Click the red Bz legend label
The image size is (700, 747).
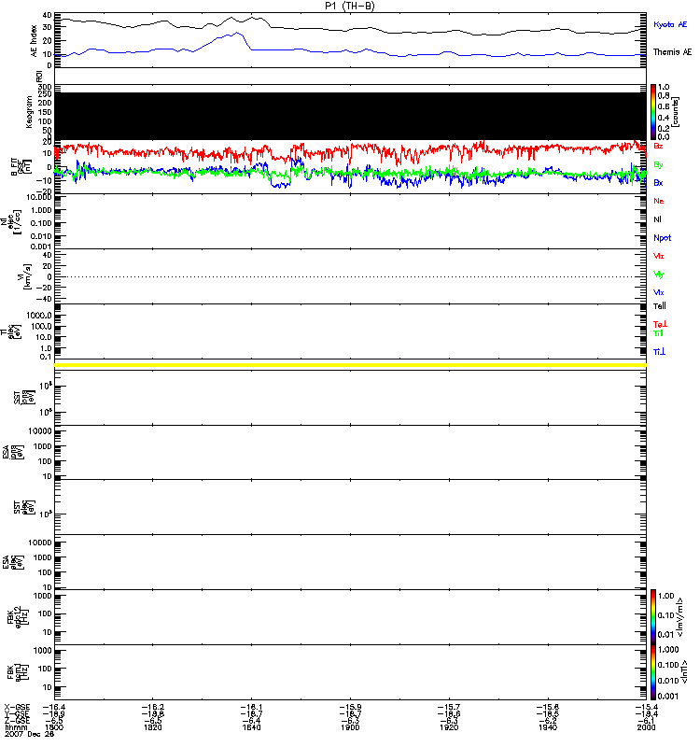(x=658, y=147)
